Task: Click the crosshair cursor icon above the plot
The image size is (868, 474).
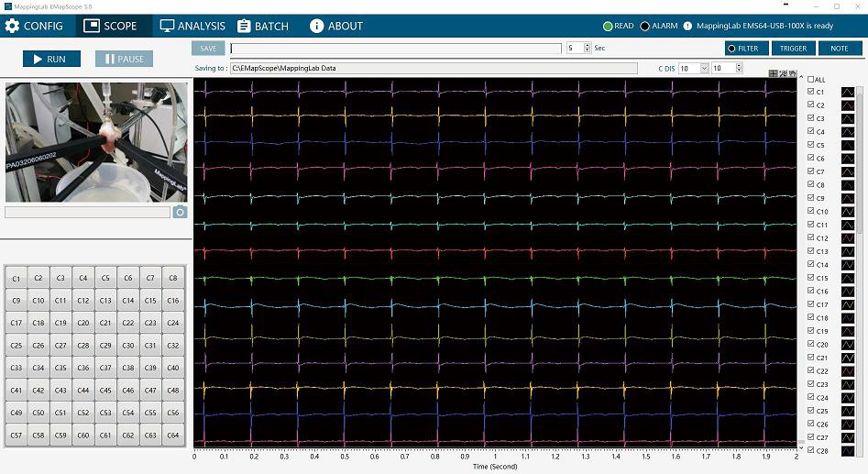Action: pos(774,73)
